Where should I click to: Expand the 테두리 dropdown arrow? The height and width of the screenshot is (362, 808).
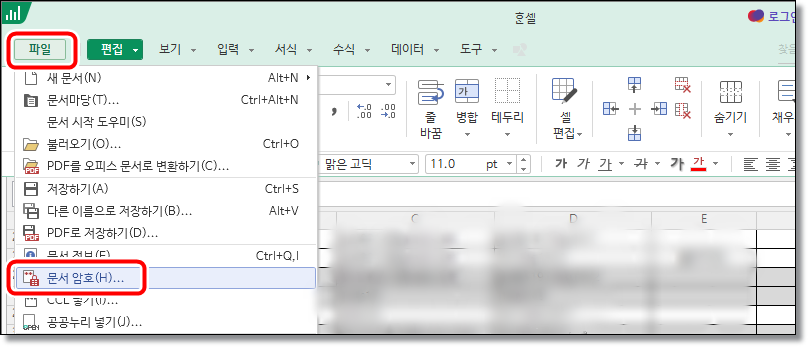(508, 135)
